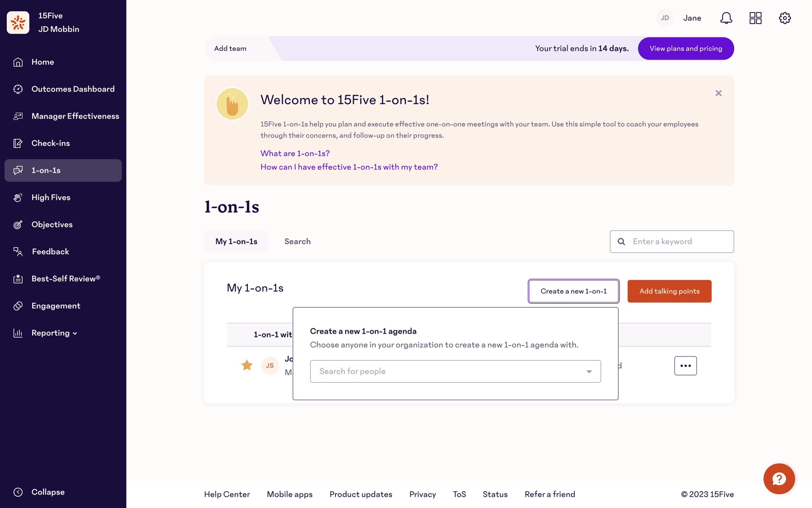This screenshot has height=508, width=812.
Task: Click the JD user avatar
Action: (x=665, y=18)
